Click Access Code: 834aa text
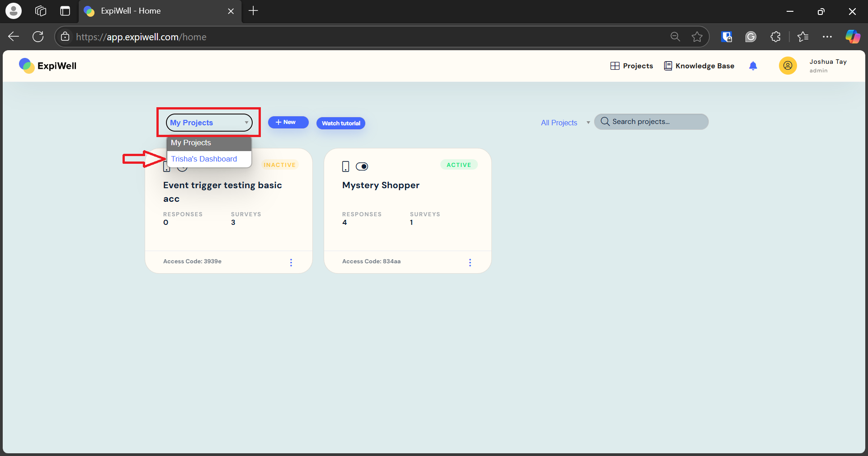Screen dimensions: 868x456 (x=371, y=261)
